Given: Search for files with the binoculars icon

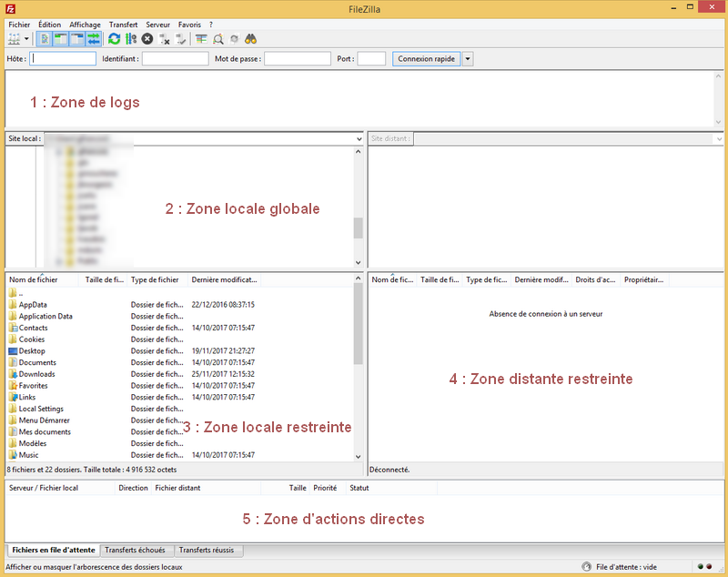Looking at the screenshot, I should 250,38.
